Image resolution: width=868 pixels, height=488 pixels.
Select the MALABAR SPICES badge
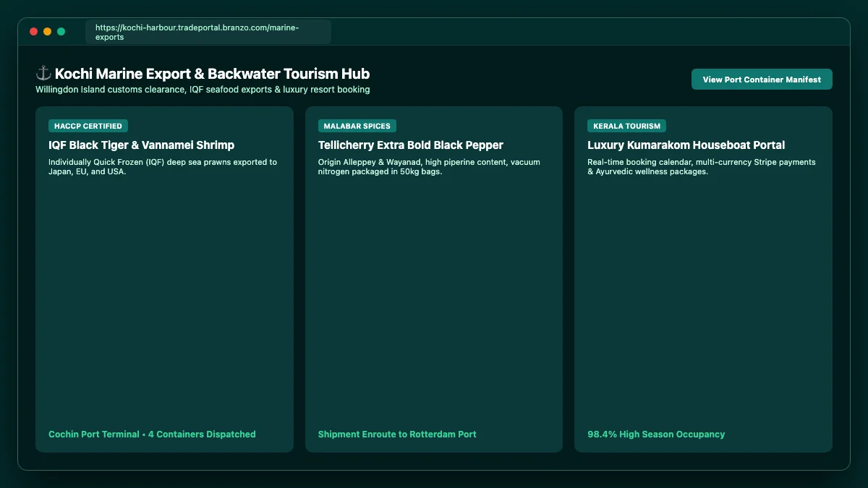pos(357,126)
